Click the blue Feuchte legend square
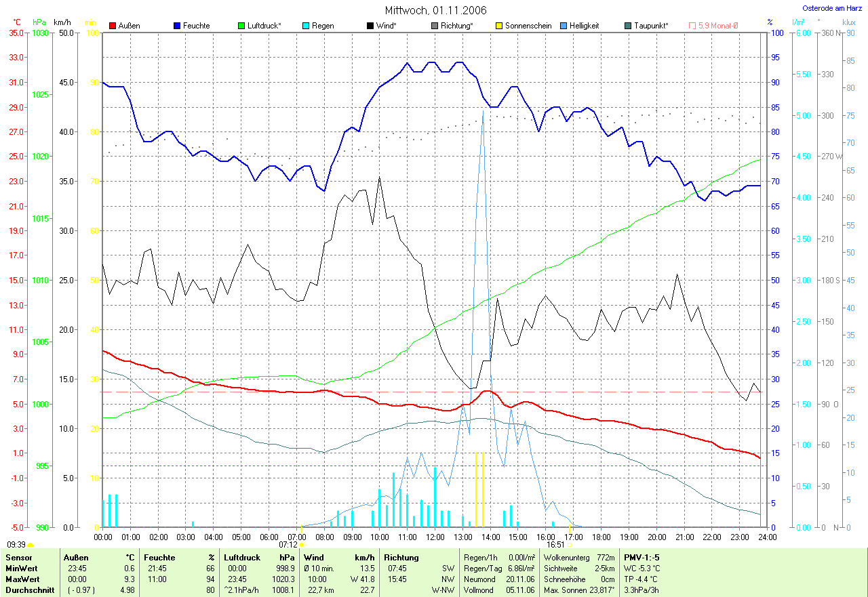This screenshot has width=868, height=597. tap(177, 26)
